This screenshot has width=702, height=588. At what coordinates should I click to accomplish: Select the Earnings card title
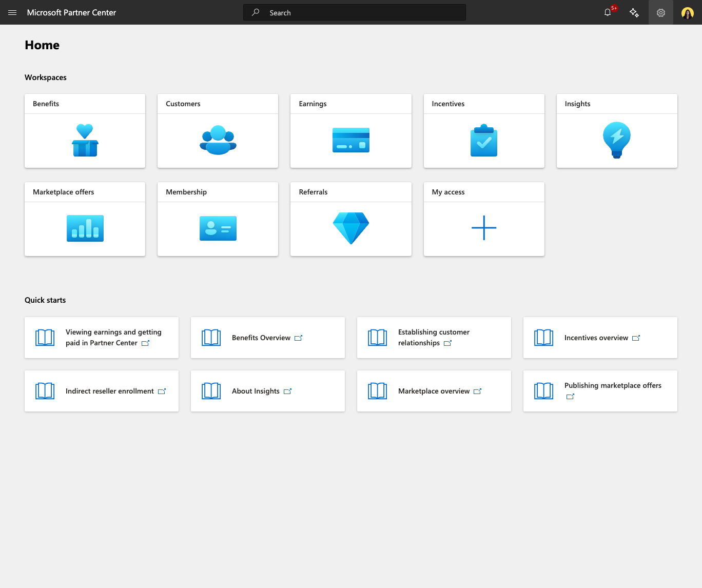313,104
